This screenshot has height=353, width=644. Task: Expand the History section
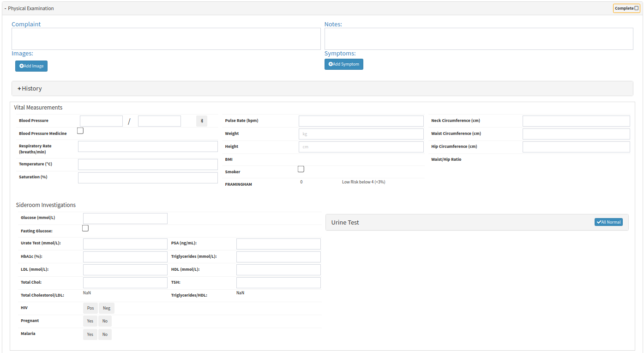click(x=30, y=89)
